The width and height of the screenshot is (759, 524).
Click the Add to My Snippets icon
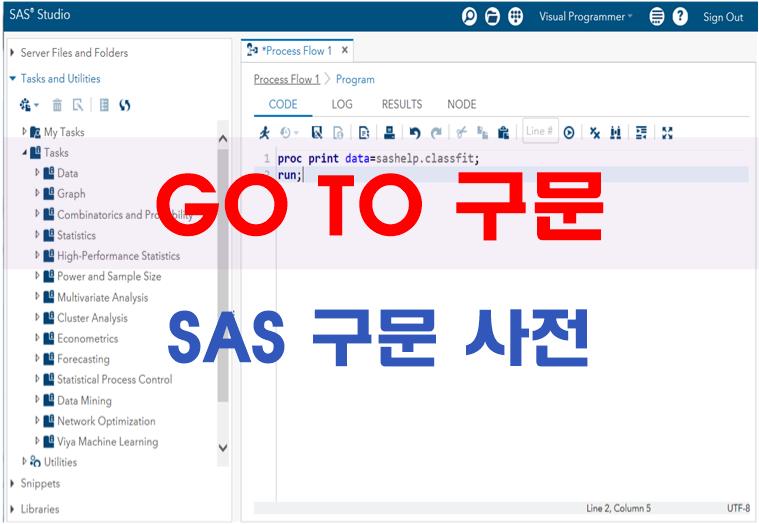(364, 133)
